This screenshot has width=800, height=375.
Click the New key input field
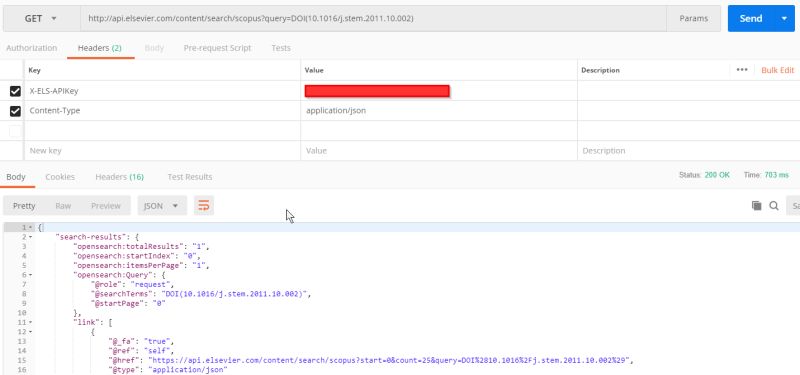(162, 151)
